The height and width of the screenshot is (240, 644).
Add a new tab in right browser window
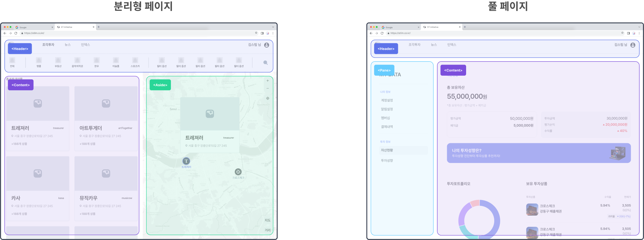click(465, 27)
